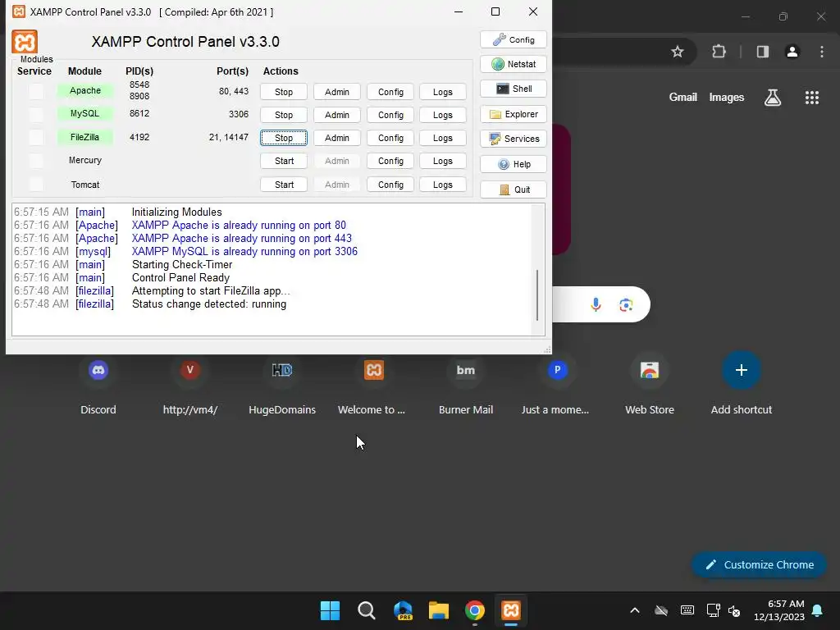
Task: Open MySQL Admin
Action: (337, 115)
